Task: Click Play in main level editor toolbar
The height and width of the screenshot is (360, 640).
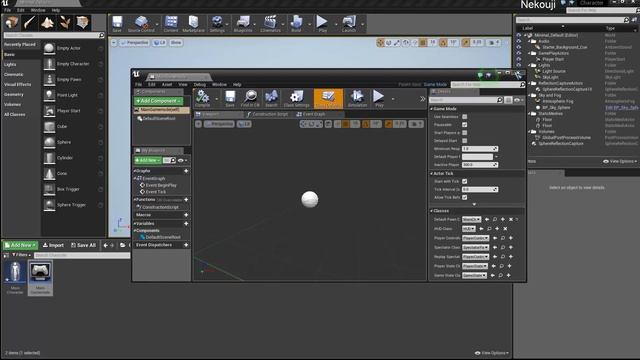Action: [x=322, y=24]
